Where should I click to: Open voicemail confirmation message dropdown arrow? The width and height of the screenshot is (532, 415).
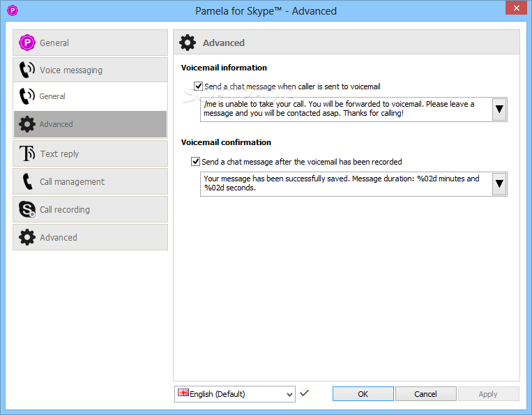coord(499,184)
